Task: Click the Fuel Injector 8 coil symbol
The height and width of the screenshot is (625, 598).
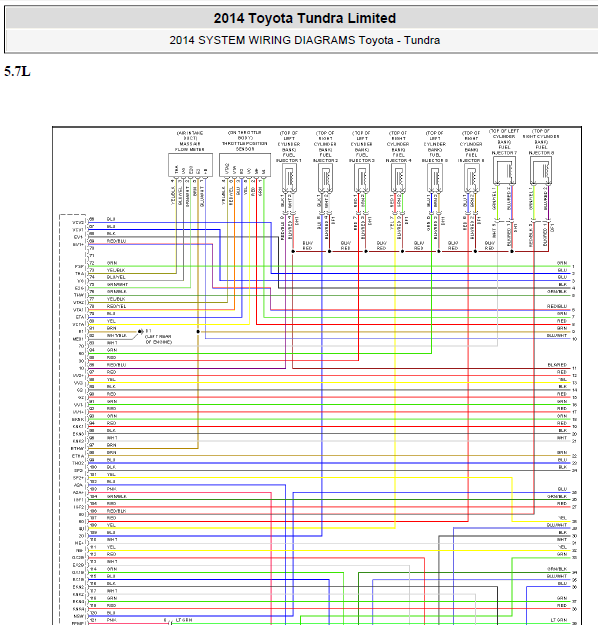Action: pyautogui.click(x=541, y=171)
